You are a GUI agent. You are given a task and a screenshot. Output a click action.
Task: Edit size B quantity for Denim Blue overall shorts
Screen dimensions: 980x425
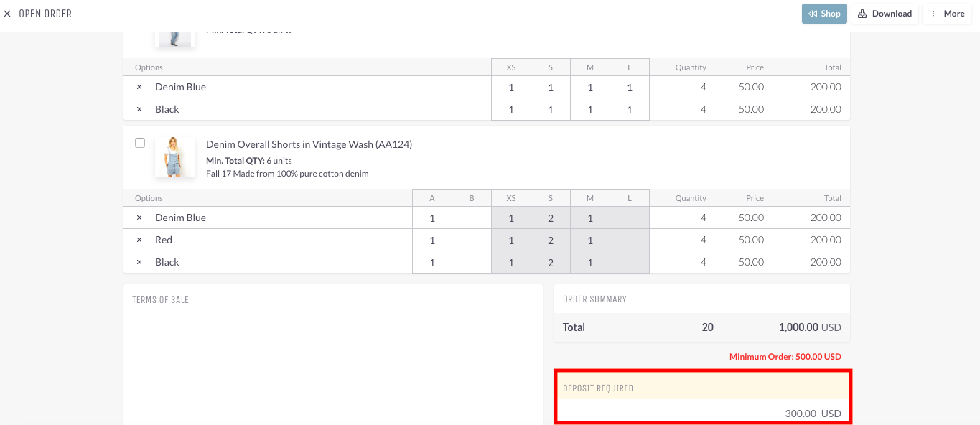pyautogui.click(x=472, y=218)
